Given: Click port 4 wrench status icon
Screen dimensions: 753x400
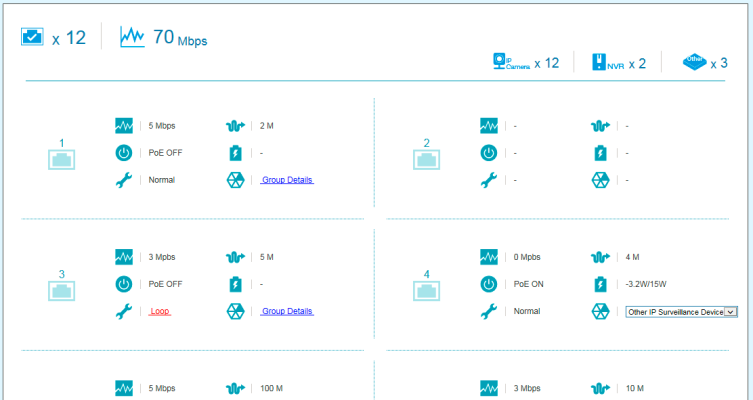Looking at the screenshot, I should coord(489,311).
